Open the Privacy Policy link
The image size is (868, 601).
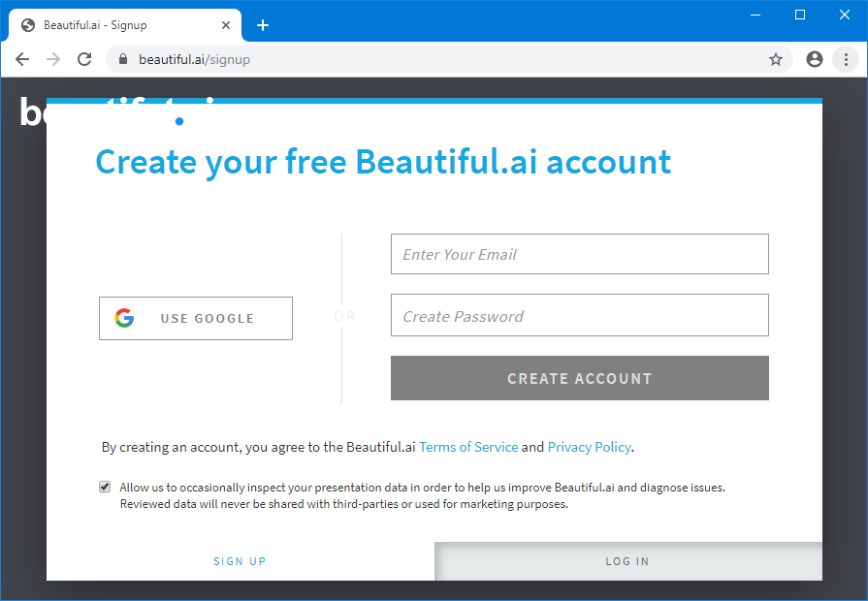pos(589,447)
